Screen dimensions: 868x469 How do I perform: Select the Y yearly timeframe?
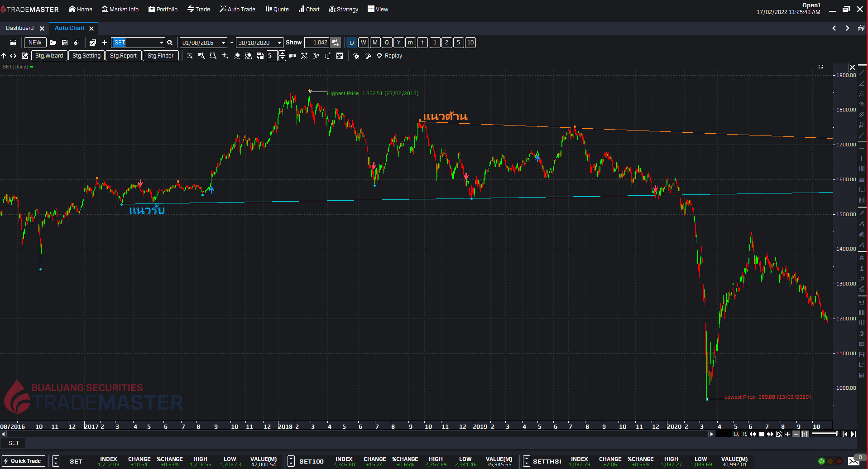click(399, 43)
